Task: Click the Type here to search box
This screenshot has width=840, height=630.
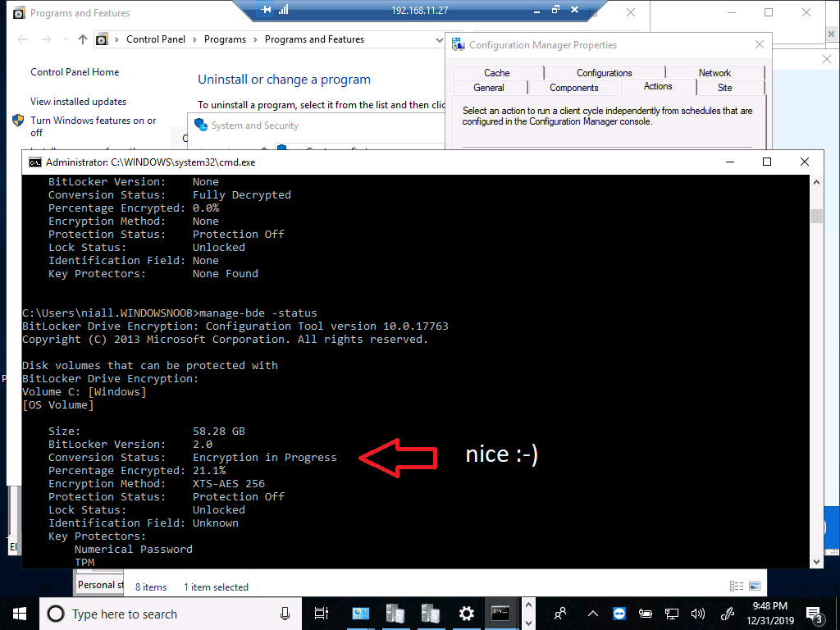Action: (x=171, y=614)
